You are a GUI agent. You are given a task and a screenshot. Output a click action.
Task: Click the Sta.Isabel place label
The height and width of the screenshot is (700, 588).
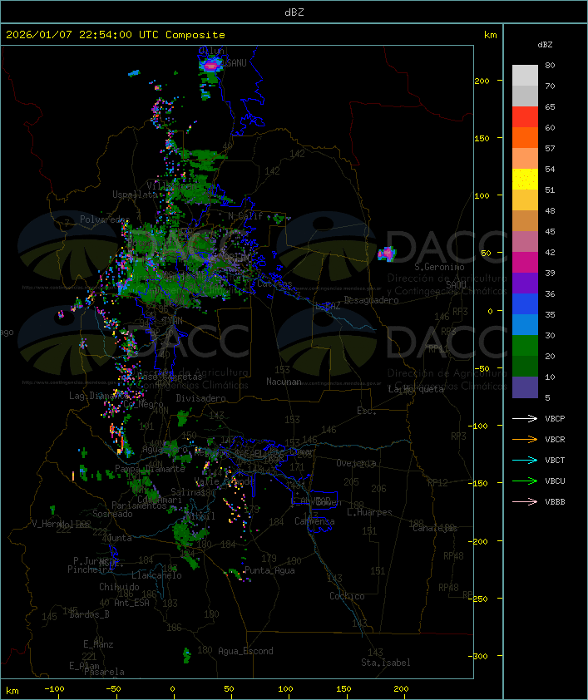386,663
